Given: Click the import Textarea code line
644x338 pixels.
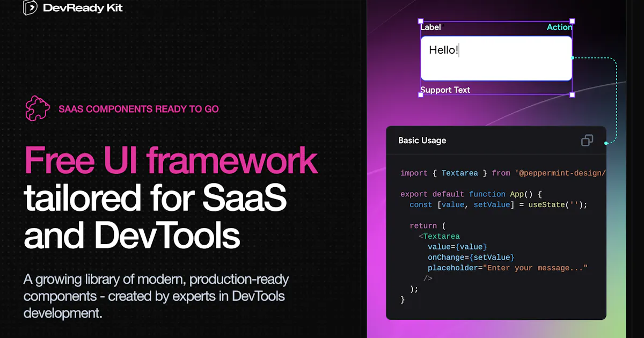Looking at the screenshot, I should 503,173.
